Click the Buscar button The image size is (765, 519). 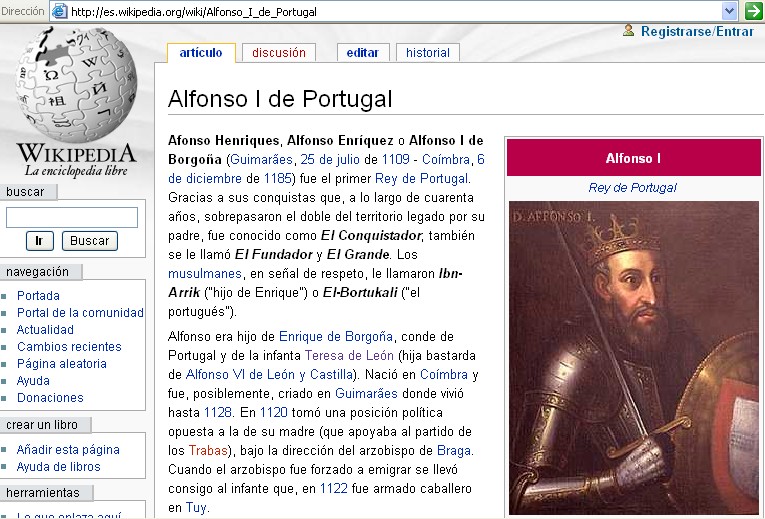coord(90,241)
